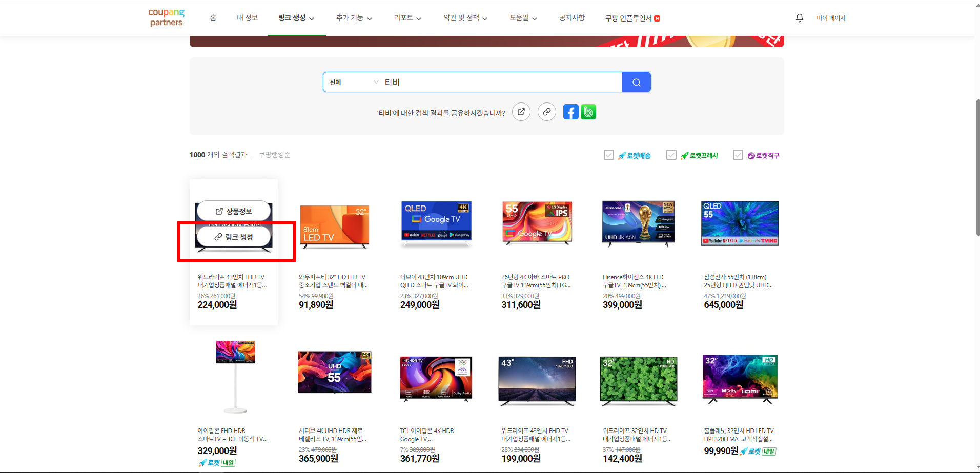Click the price 645,000원
The width and height of the screenshot is (980, 473).
(724, 305)
